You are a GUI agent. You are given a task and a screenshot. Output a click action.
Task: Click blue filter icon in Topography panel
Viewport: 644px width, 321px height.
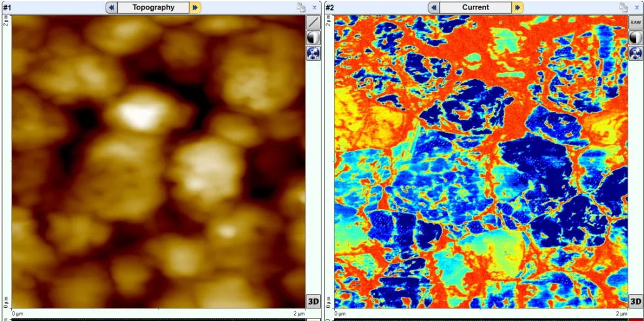(313, 53)
